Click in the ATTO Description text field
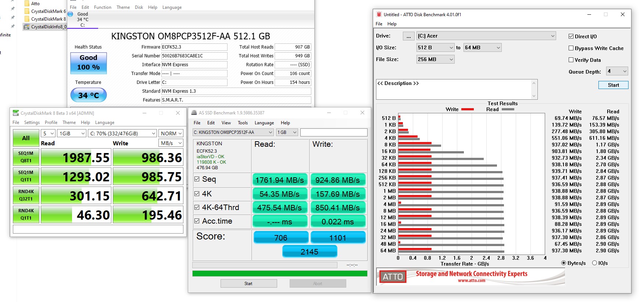 point(453,90)
